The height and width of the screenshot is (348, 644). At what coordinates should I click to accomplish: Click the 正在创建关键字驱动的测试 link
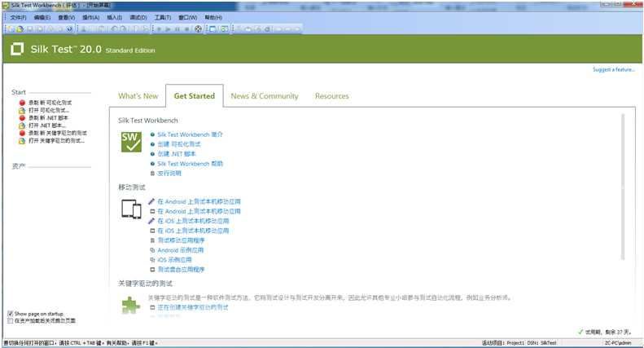coord(193,307)
